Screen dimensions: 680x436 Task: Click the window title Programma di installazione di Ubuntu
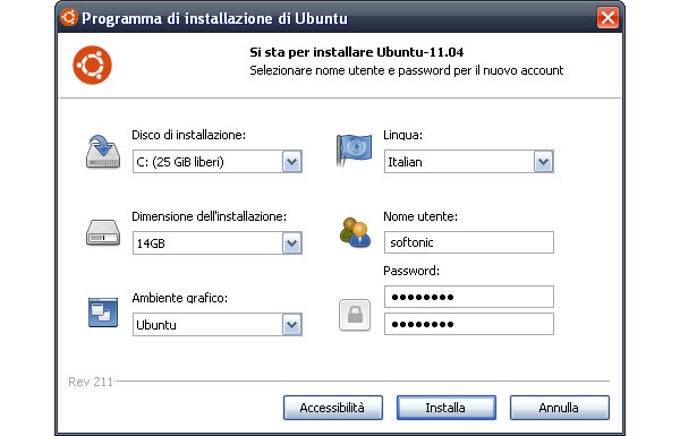[x=214, y=19]
